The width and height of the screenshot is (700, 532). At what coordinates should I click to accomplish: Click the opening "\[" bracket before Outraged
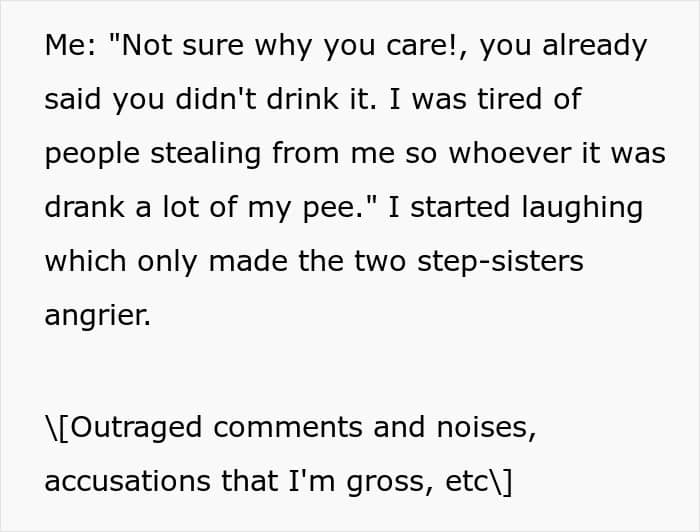(x=57, y=428)
